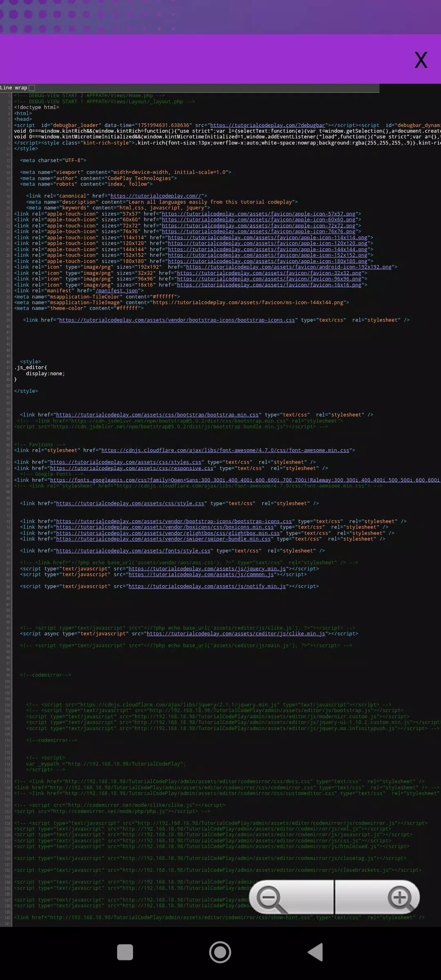Open the notify.min.js script link

[207, 586]
